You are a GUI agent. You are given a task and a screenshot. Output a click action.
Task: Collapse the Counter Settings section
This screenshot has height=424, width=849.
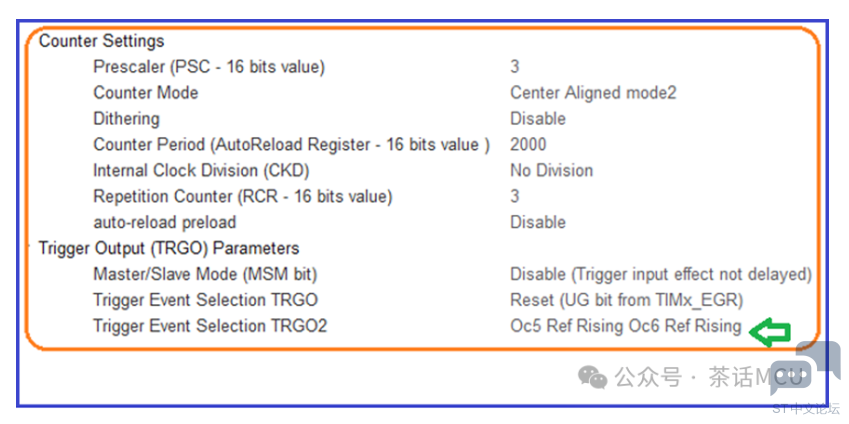[x=101, y=41]
